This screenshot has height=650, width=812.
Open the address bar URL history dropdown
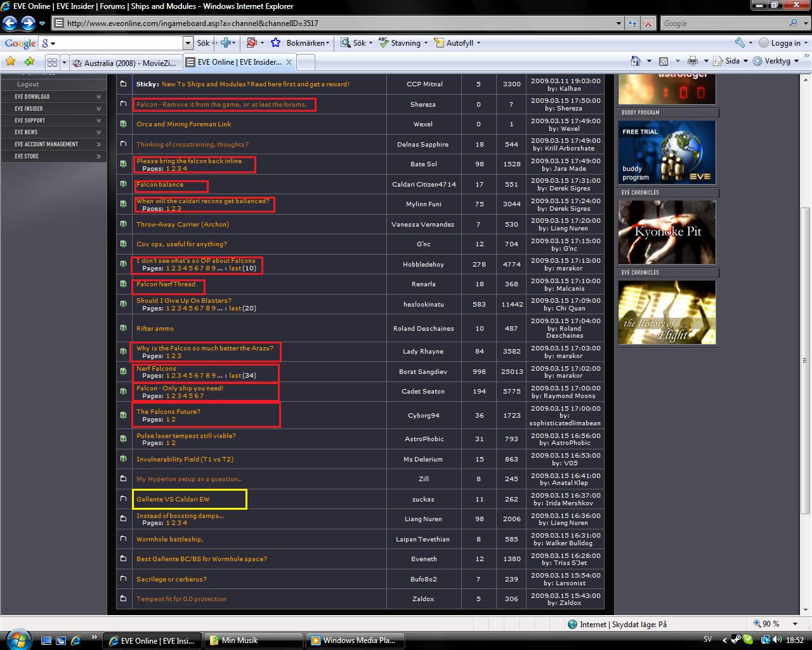click(x=619, y=23)
